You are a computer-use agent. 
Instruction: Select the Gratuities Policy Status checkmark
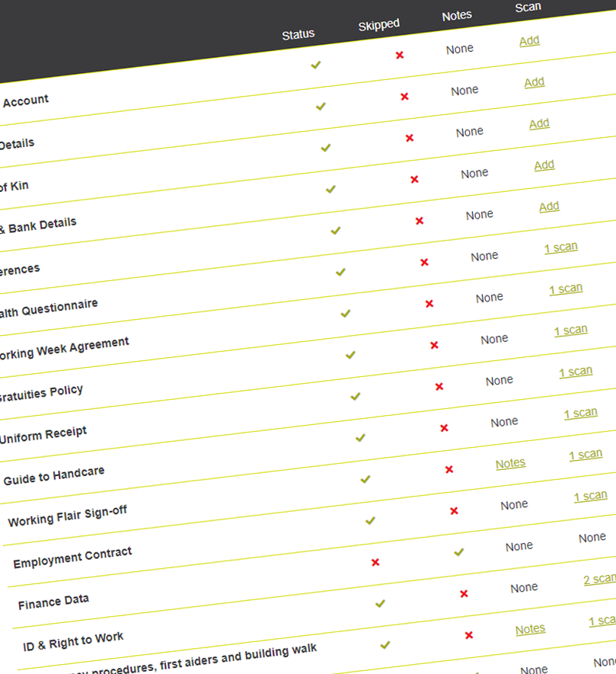coord(350,355)
